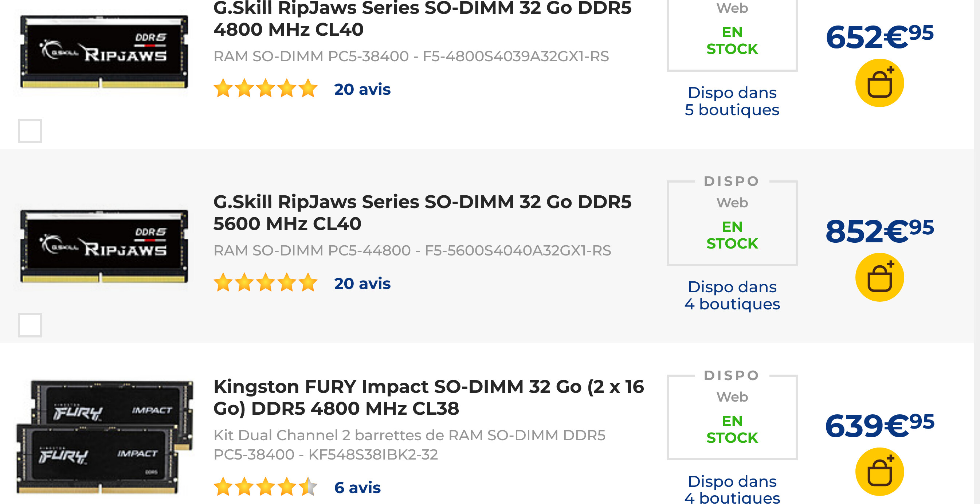View 20 avis for RipJaws 4800 MHz
Image resolution: width=980 pixels, height=504 pixels.
coord(362,89)
